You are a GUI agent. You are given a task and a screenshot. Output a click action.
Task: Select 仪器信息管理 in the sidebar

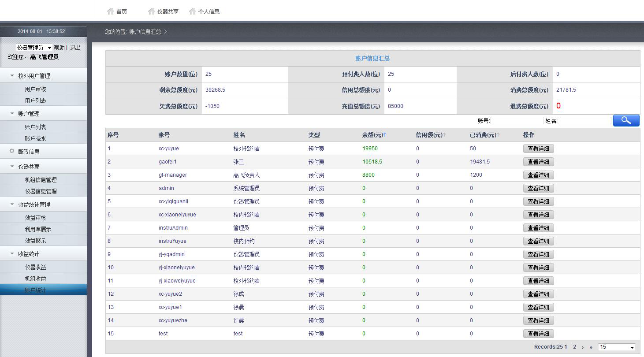point(41,191)
